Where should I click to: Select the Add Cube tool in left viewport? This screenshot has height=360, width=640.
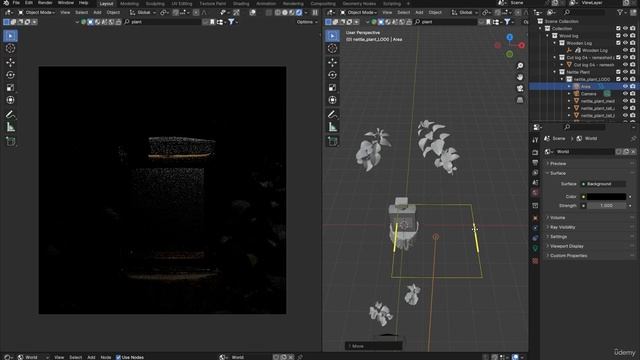10,141
